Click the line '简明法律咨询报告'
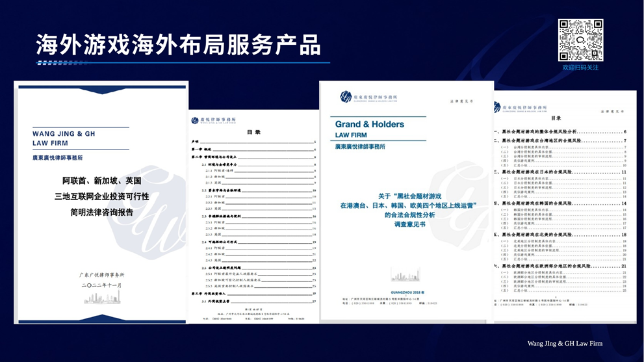 (102, 213)
